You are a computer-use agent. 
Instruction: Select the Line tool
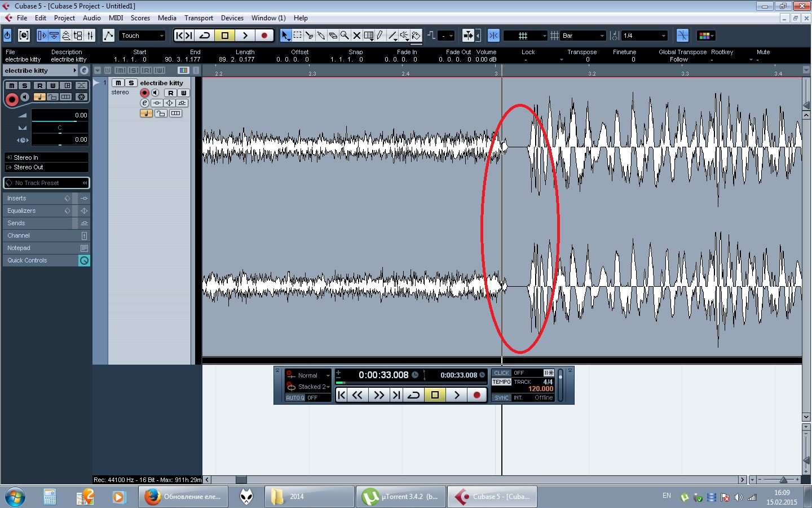pos(392,36)
